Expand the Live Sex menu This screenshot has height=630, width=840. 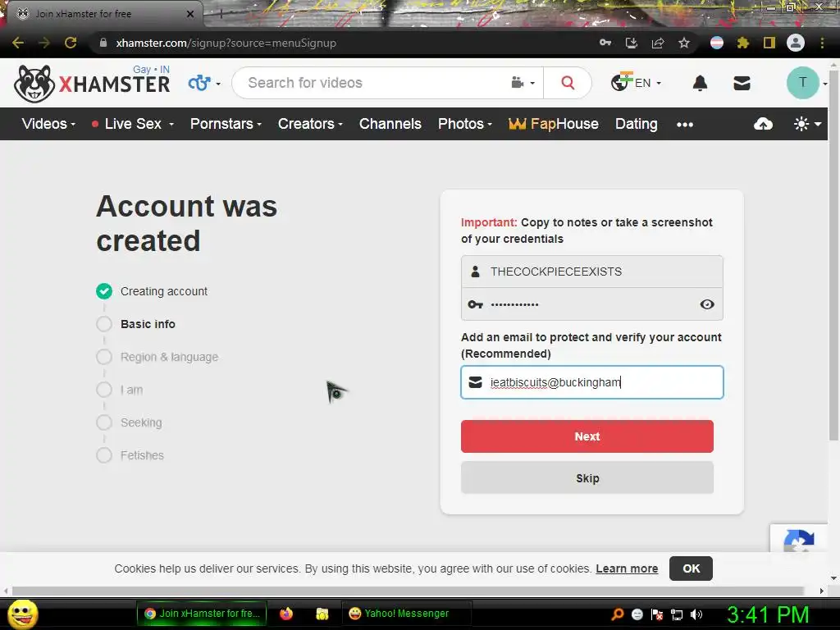pyautogui.click(x=132, y=124)
